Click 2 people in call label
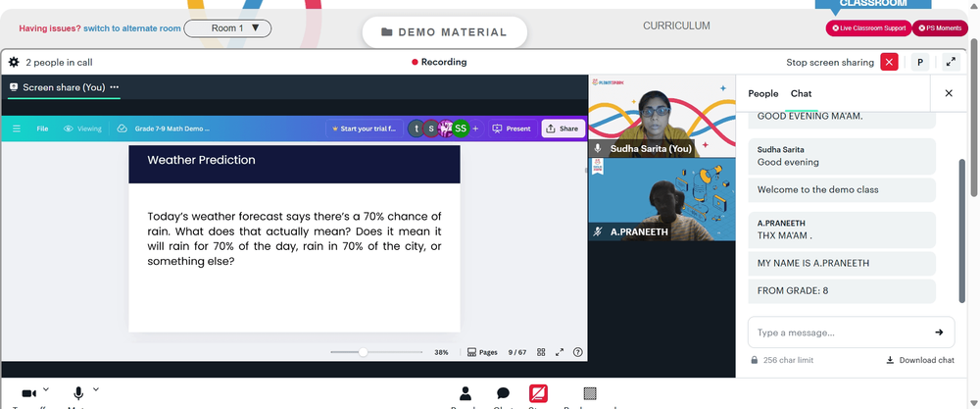 (59, 63)
